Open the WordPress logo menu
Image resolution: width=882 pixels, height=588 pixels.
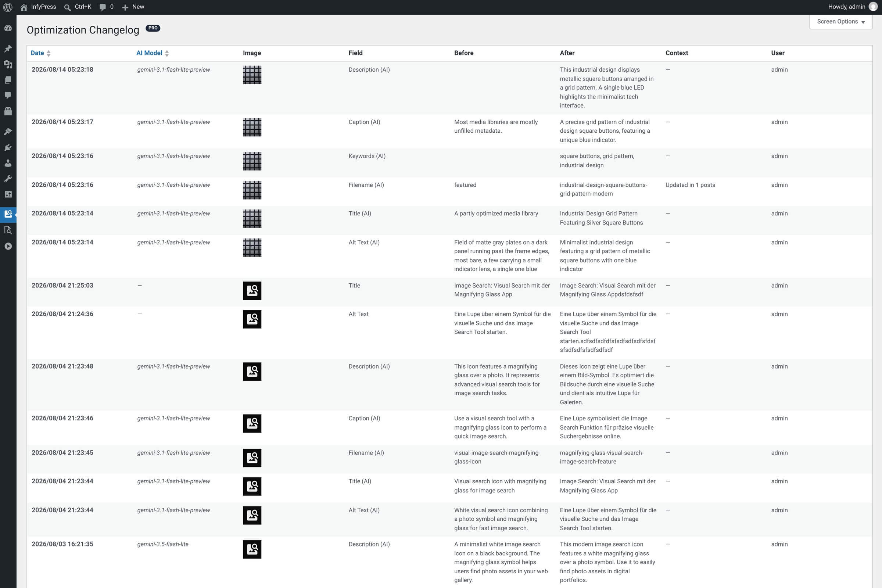[8, 7]
